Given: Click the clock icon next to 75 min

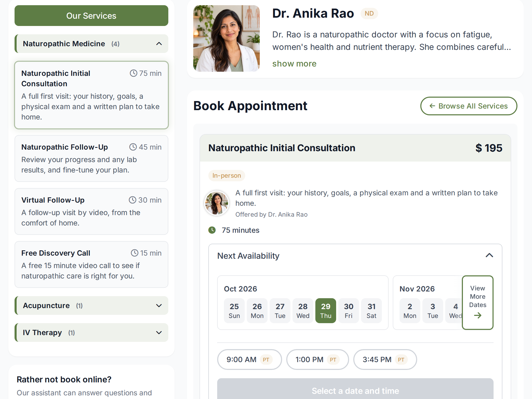Looking at the screenshot, I should tap(134, 73).
